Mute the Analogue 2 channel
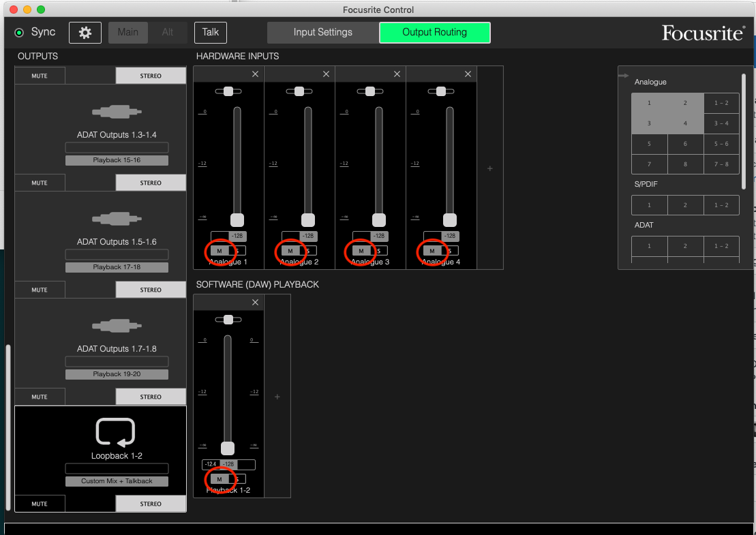Viewport: 756px width, 535px height. pyautogui.click(x=290, y=251)
